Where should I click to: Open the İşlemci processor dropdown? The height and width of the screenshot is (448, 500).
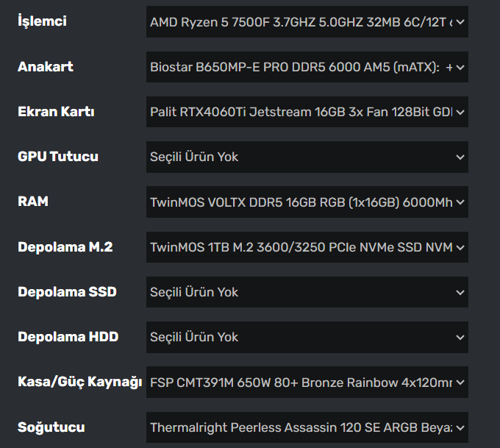[301, 22]
